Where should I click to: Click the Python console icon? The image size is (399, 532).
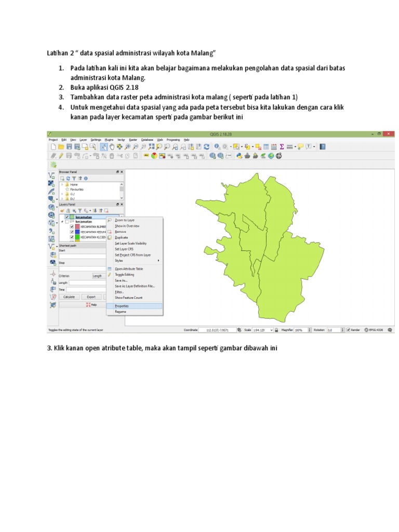point(239,155)
